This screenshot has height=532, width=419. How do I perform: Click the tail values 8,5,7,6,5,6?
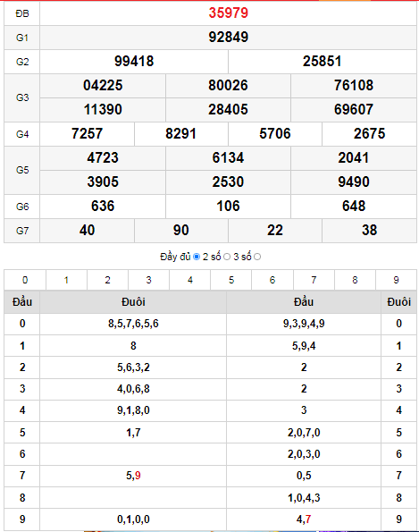133,324
